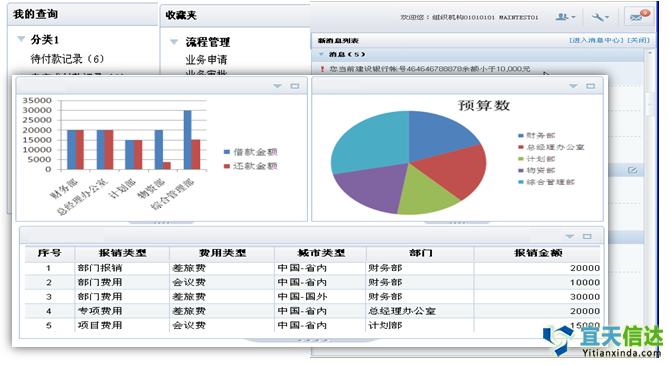Collapse the 消息(5) message group
Screen dimensions: 668x365
(322, 55)
